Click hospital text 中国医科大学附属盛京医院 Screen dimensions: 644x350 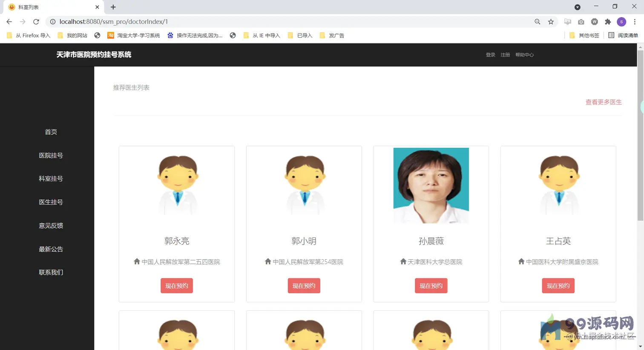pos(562,262)
